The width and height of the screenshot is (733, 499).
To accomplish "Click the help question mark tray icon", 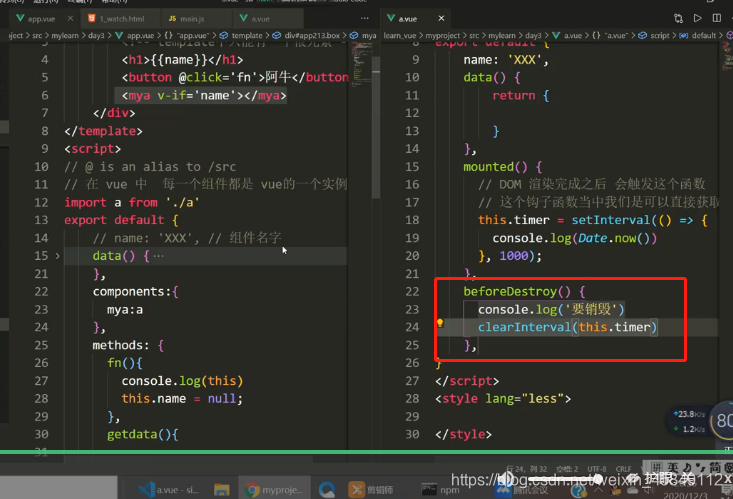I will click(x=579, y=491).
